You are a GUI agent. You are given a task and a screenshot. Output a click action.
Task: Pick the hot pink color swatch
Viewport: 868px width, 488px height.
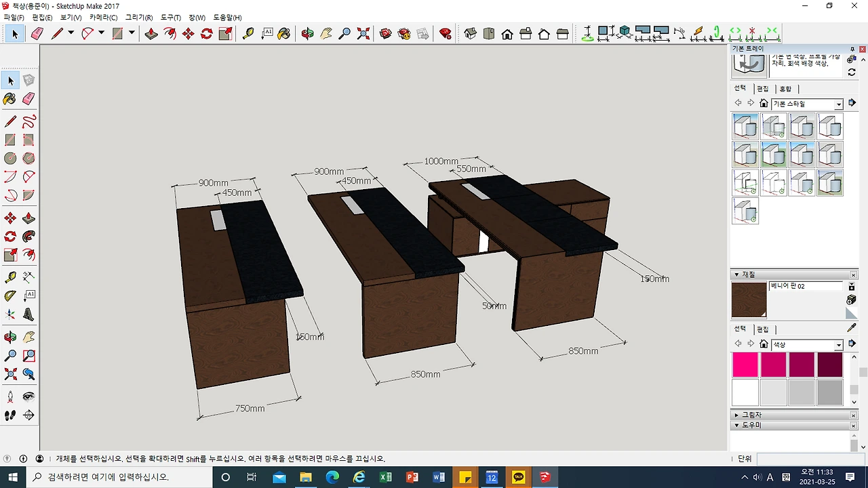coord(745,365)
